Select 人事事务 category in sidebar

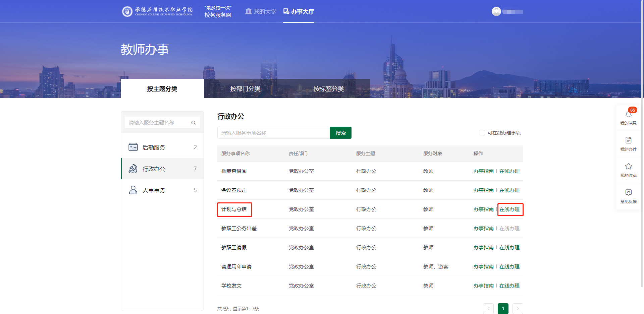click(162, 190)
